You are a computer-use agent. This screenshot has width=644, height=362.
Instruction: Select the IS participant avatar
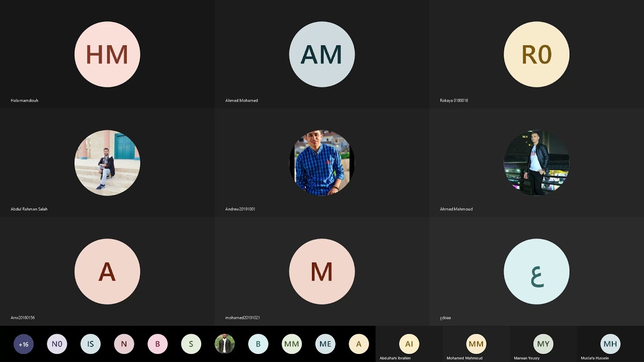[x=91, y=344]
